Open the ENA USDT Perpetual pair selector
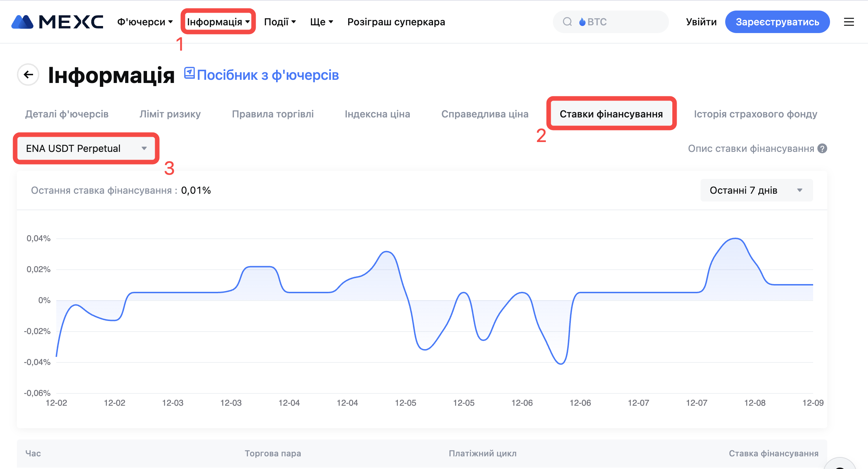868x469 pixels. coord(86,148)
